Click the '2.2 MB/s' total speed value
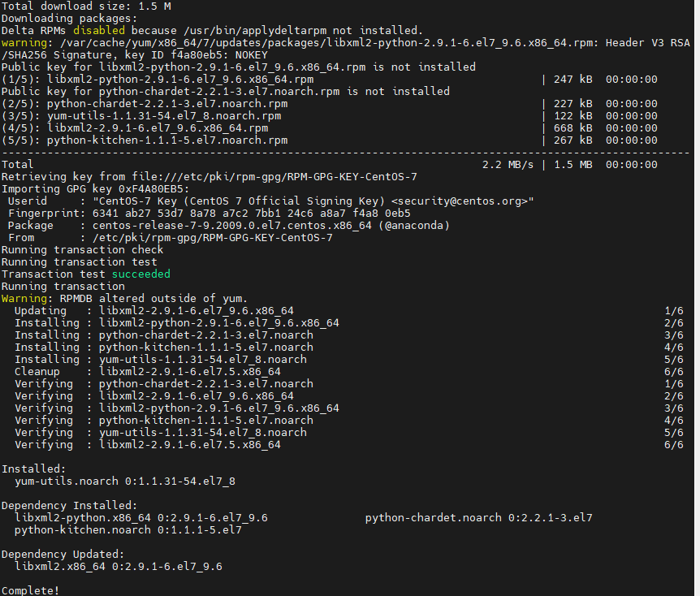 (x=508, y=164)
